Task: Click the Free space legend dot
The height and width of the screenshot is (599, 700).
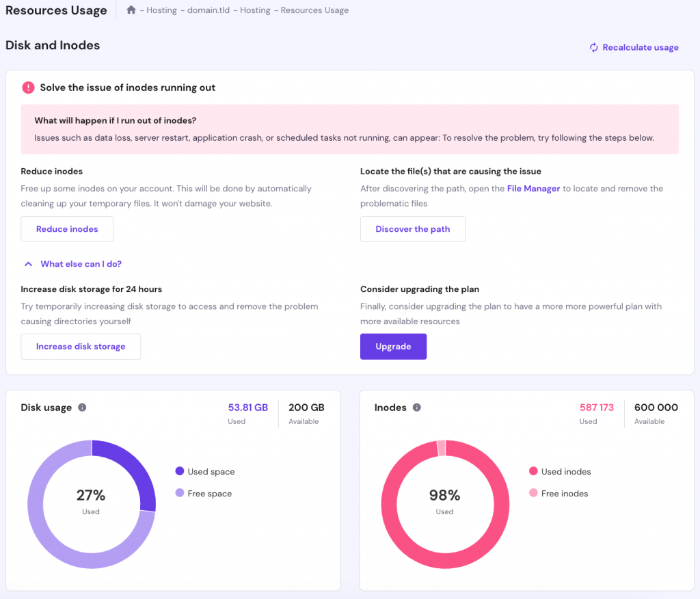Action: pyautogui.click(x=180, y=494)
